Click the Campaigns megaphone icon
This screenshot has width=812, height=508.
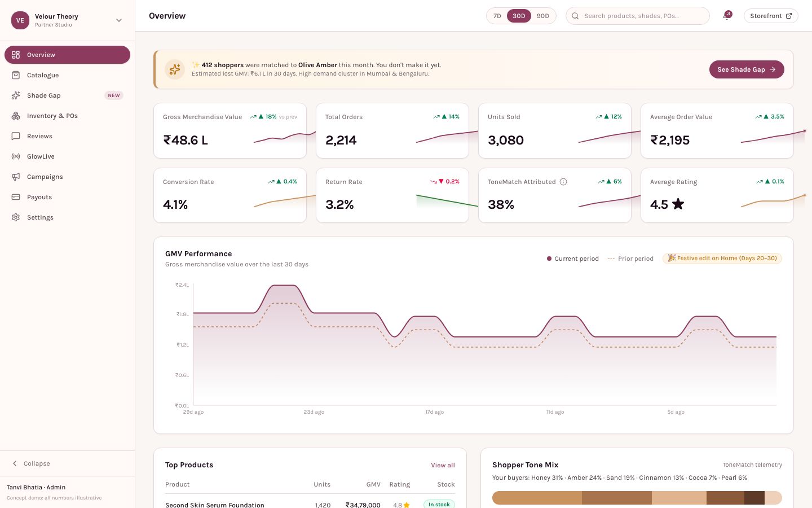[16, 177]
